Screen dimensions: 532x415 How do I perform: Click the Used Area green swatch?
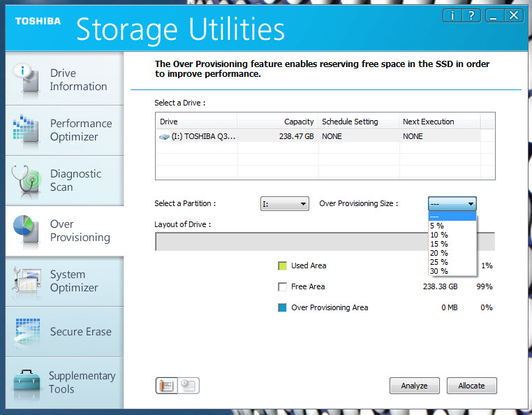(282, 266)
